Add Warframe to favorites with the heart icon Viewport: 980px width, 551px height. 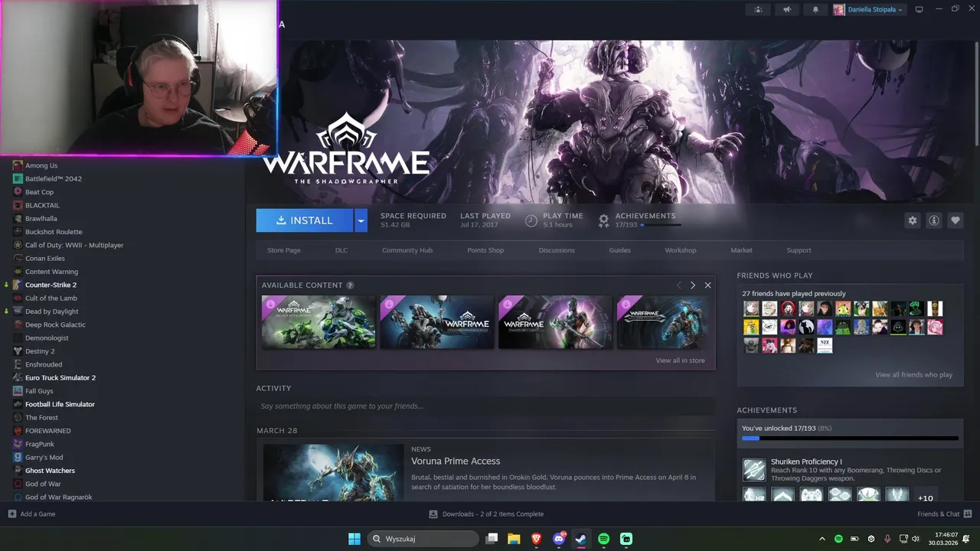pos(955,220)
